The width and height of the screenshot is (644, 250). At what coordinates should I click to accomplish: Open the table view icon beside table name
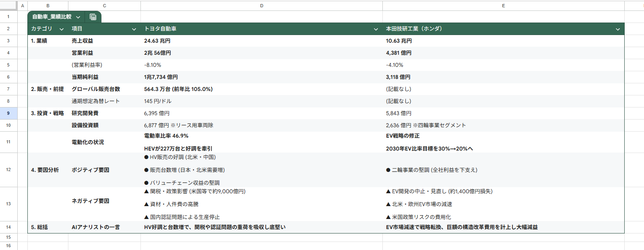pos(93,17)
